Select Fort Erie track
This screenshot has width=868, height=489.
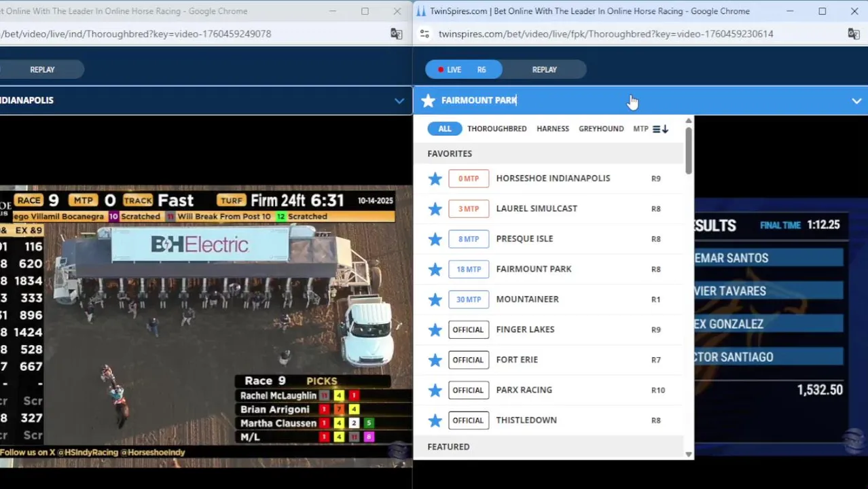[x=517, y=359]
